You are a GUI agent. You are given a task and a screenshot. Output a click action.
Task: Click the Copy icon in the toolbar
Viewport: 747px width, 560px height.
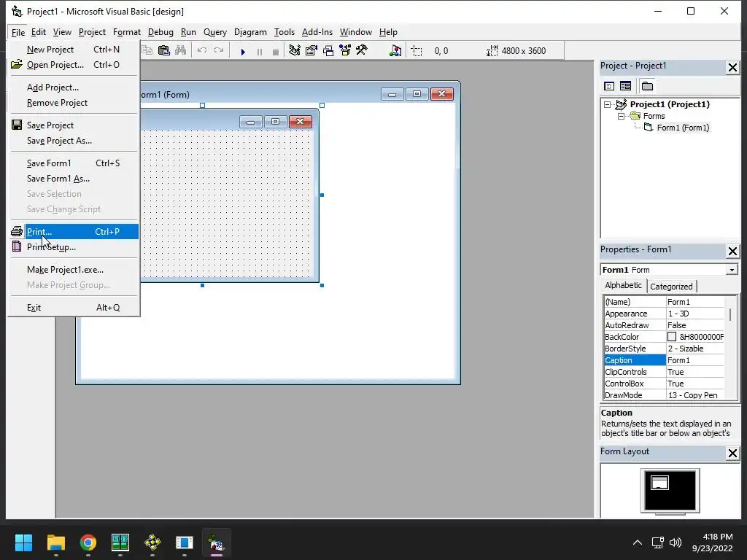click(x=147, y=50)
